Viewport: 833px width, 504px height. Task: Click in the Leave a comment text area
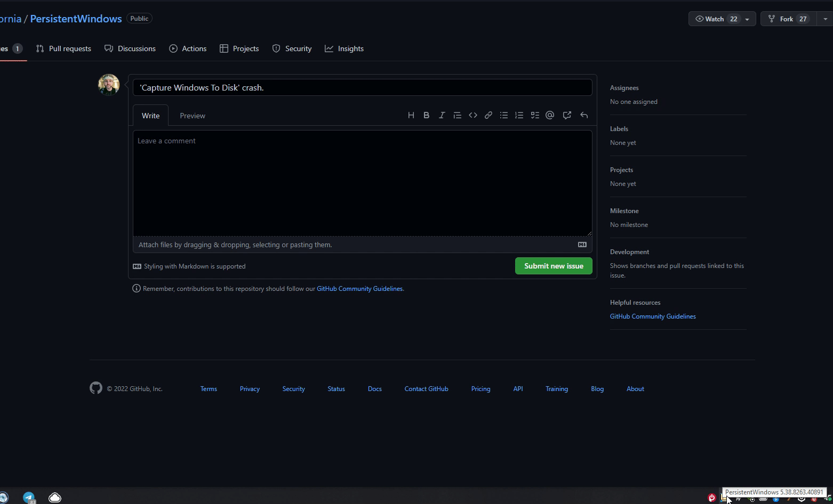pos(363,183)
